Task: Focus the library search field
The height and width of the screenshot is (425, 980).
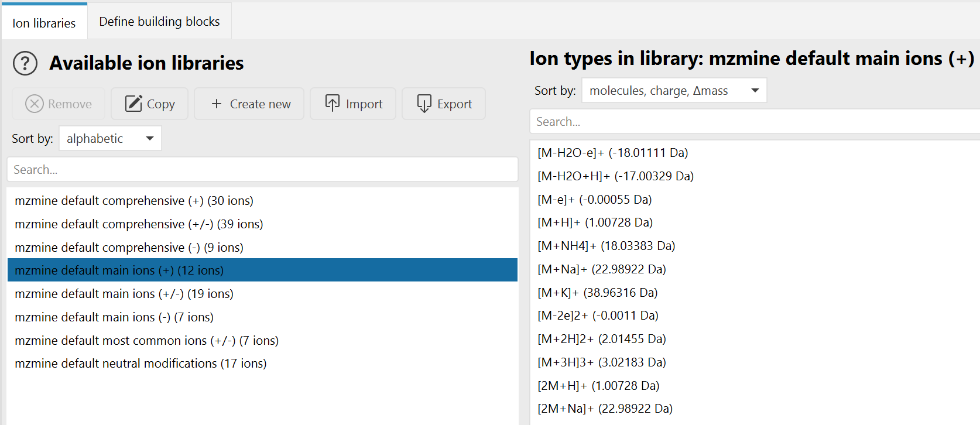Action: 262,169
